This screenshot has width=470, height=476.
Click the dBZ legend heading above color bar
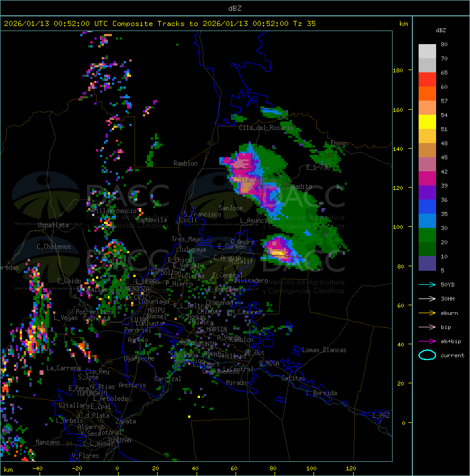441,31
